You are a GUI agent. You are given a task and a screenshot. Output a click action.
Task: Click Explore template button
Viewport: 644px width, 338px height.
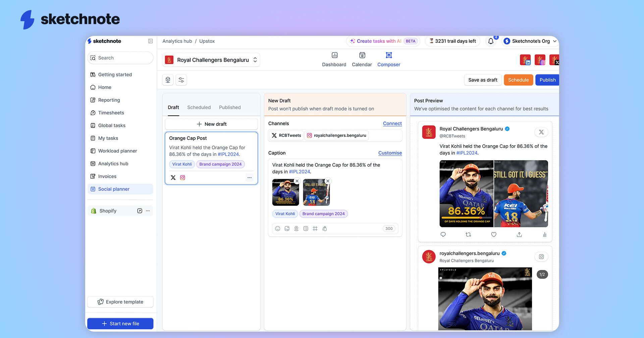pos(120,302)
